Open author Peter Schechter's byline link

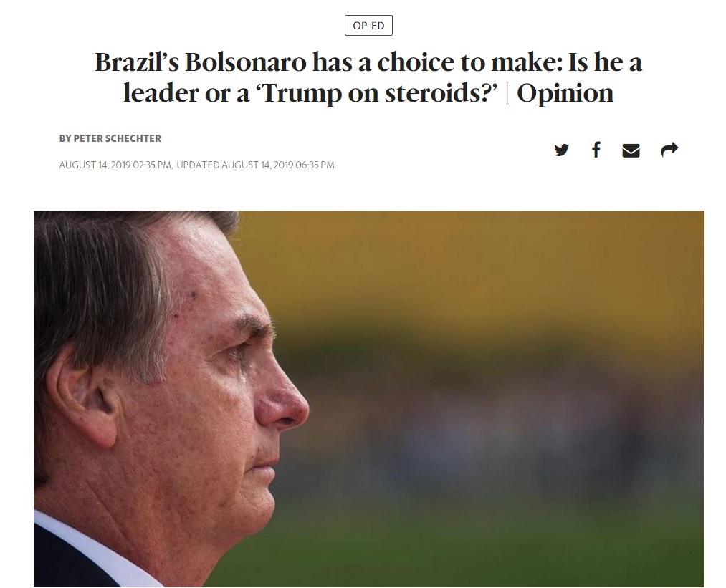(x=110, y=138)
